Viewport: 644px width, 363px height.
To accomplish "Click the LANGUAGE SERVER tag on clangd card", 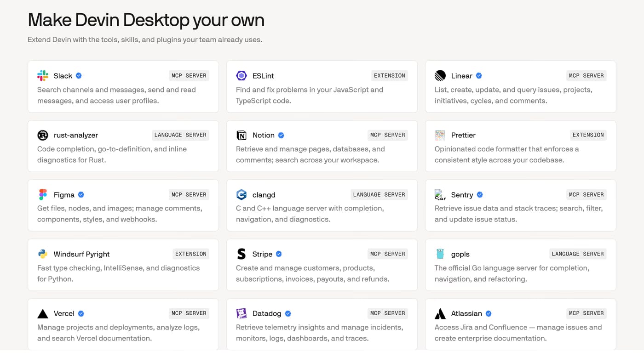I will [x=379, y=195].
